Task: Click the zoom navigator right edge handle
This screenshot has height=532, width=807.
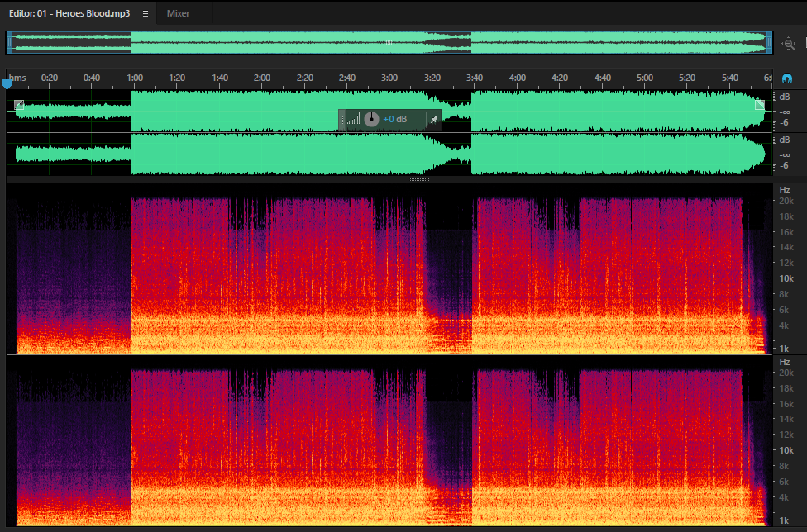Action: (x=770, y=43)
